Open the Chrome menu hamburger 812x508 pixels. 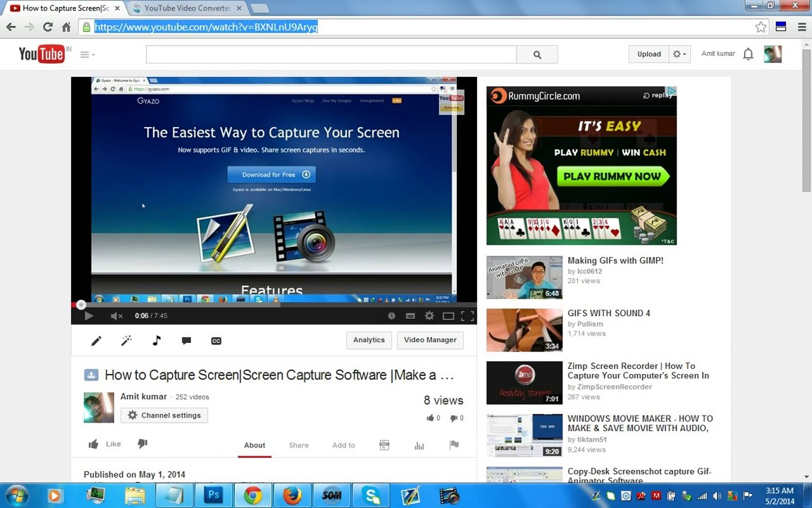801,27
